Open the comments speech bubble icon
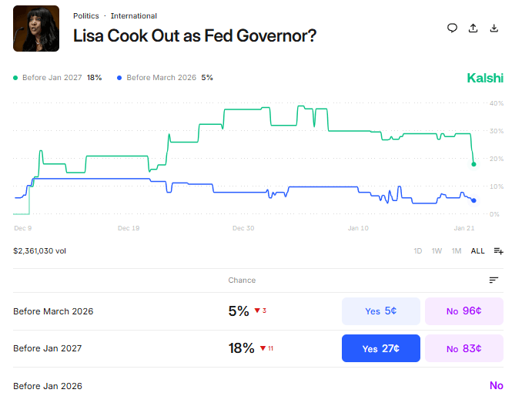 tap(453, 28)
